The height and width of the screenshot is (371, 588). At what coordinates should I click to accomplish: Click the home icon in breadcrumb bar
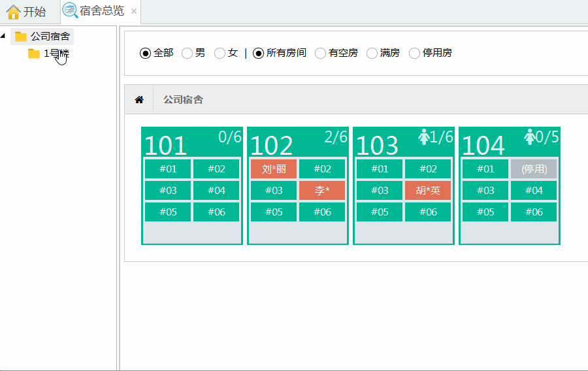tap(139, 100)
